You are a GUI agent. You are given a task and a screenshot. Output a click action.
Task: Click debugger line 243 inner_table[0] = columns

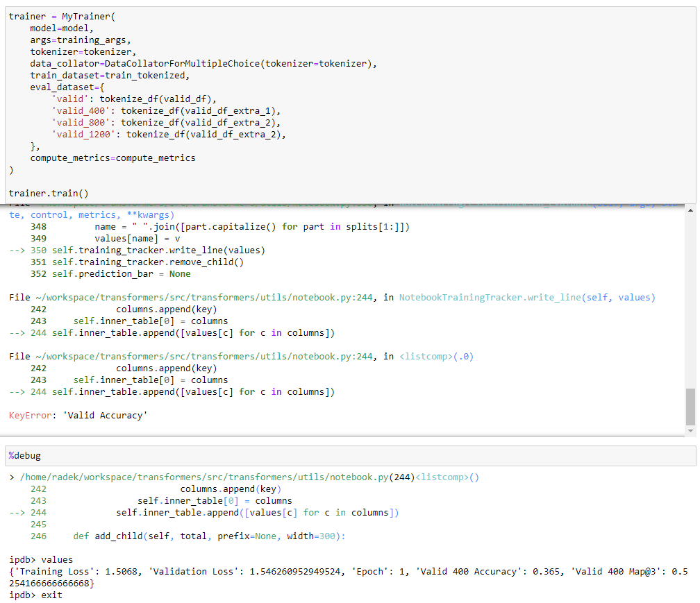click(160, 501)
